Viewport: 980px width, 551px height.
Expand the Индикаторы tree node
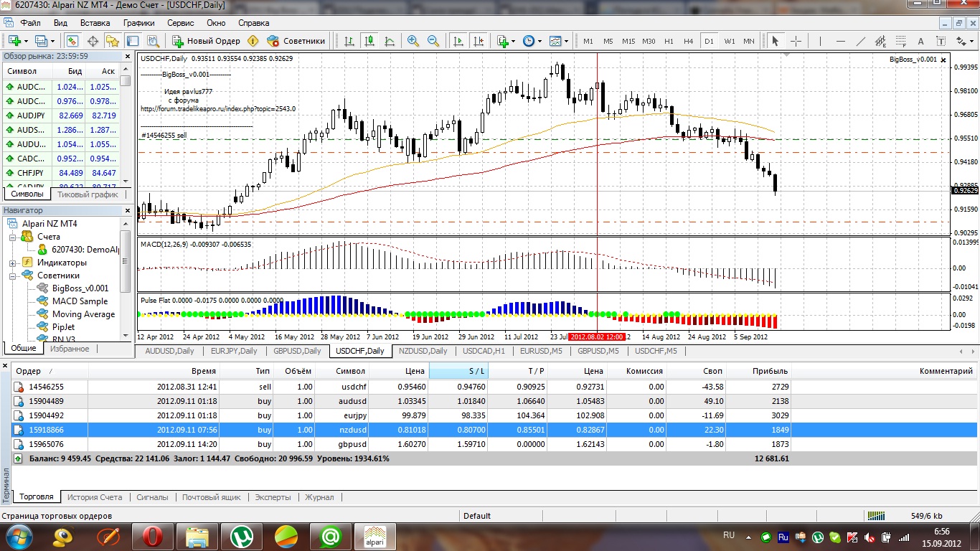12,263
